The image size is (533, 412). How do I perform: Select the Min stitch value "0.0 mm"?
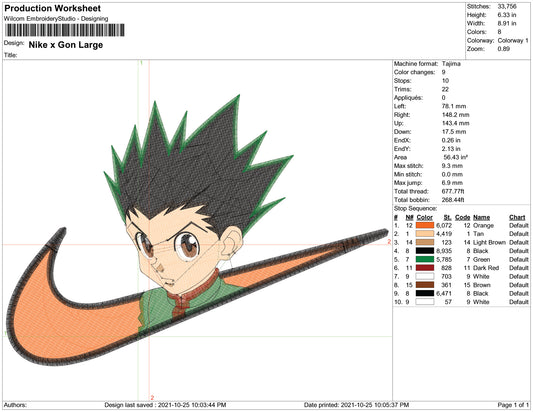click(452, 174)
